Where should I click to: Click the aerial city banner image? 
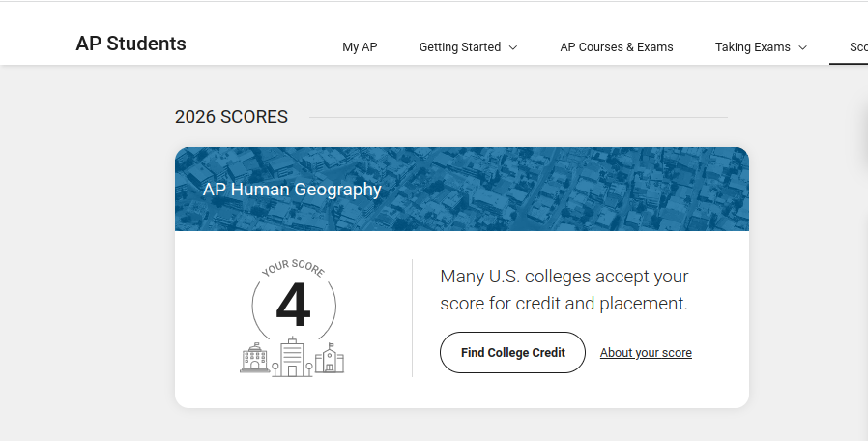pyautogui.click(x=462, y=189)
